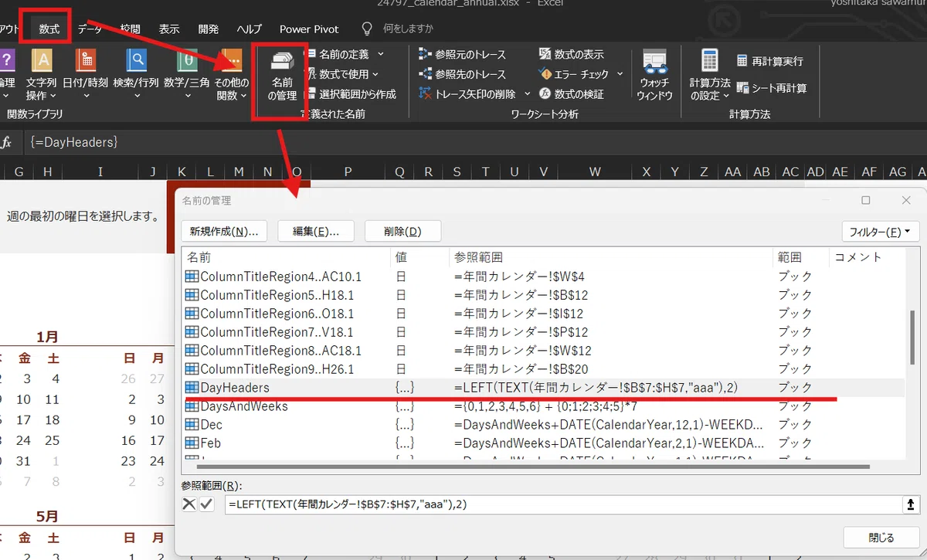
Task: Select the ColumnTitleRegion6..O18.1 row
Action: tap(543, 313)
